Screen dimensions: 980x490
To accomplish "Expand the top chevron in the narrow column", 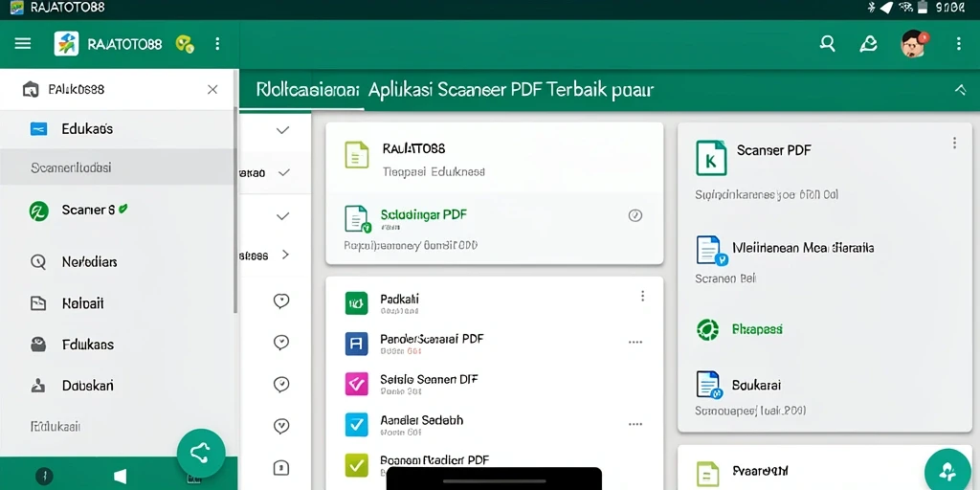I will click(x=283, y=130).
